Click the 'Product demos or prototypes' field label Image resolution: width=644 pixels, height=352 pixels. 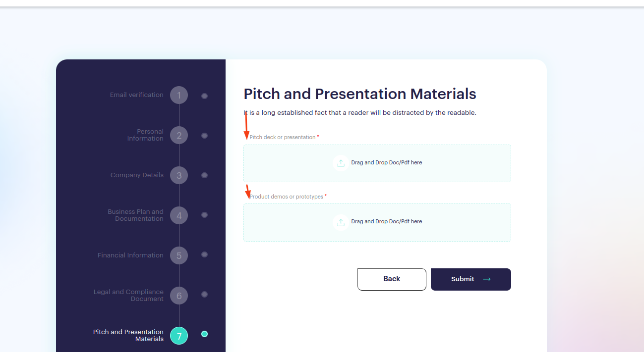click(287, 197)
